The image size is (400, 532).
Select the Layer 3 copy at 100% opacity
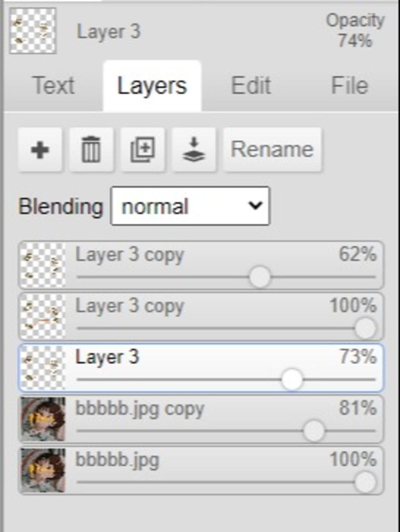pyautogui.click(x=201, y=316)
